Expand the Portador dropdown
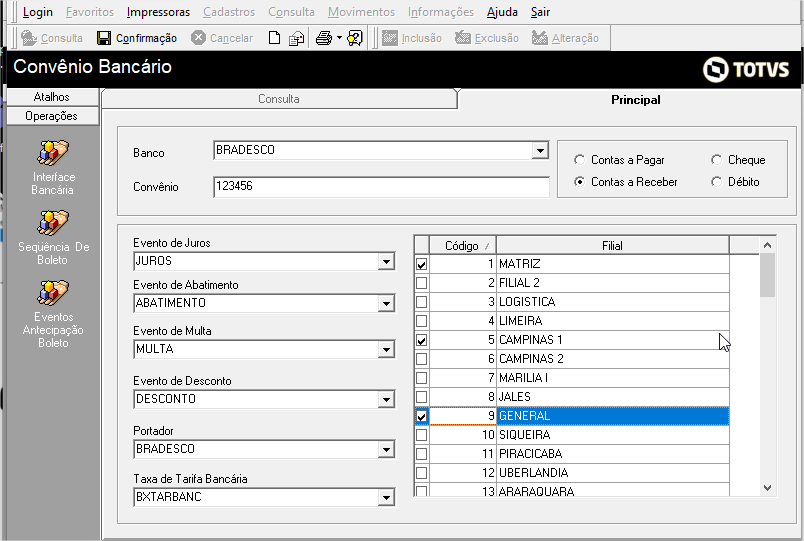 click(x=386, y=449)
